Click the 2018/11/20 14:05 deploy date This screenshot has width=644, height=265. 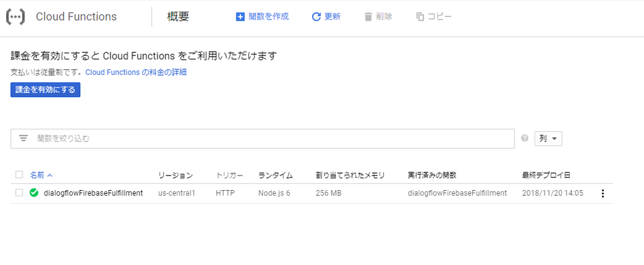[x=552, y=193]
